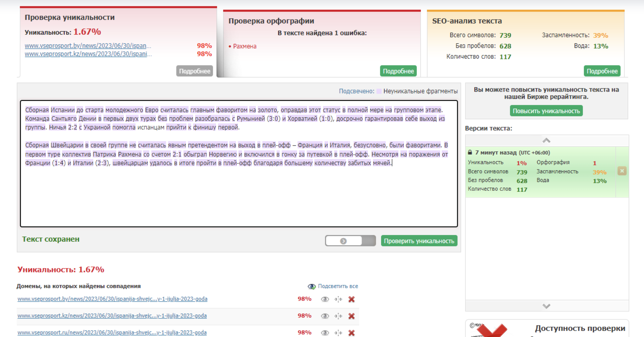Remove the vseprosport.kz match with red X
This screenshot has width=644, height=337.
pos(351,316)
